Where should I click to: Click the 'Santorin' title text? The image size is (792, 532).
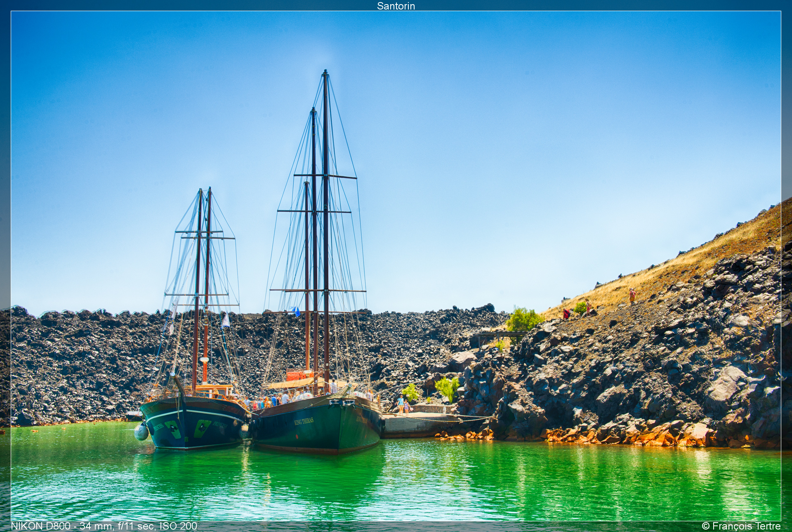click(396, 6)
